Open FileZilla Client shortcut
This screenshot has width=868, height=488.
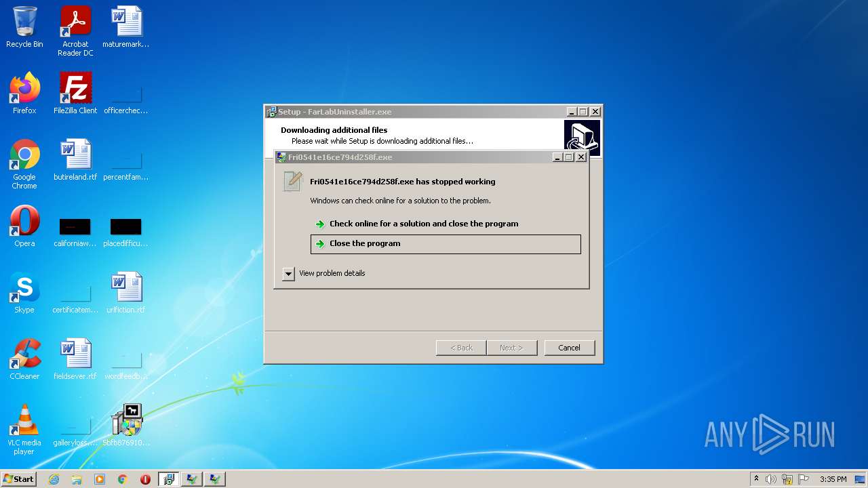pos(75,94)
